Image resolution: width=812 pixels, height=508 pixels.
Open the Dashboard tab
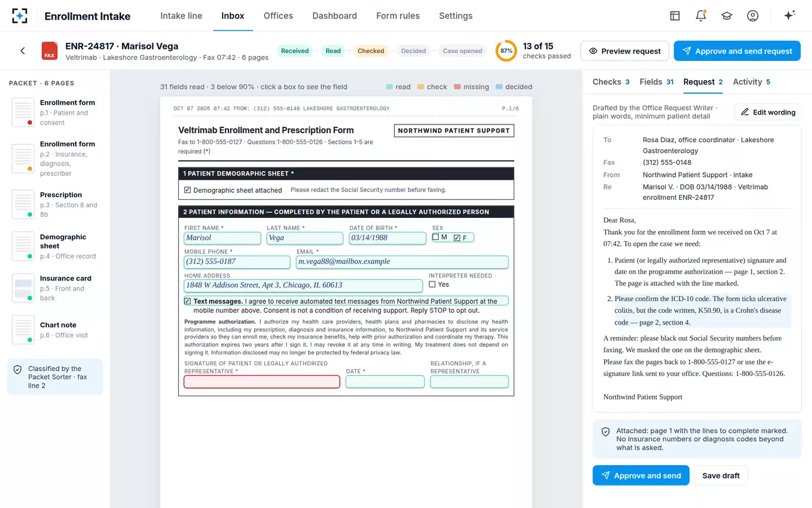coord(334,16)
